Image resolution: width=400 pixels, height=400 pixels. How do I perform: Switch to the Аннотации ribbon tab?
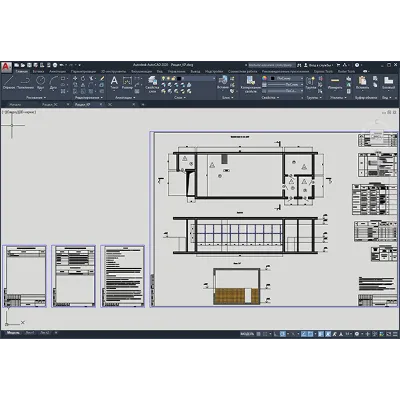[57, 71]
